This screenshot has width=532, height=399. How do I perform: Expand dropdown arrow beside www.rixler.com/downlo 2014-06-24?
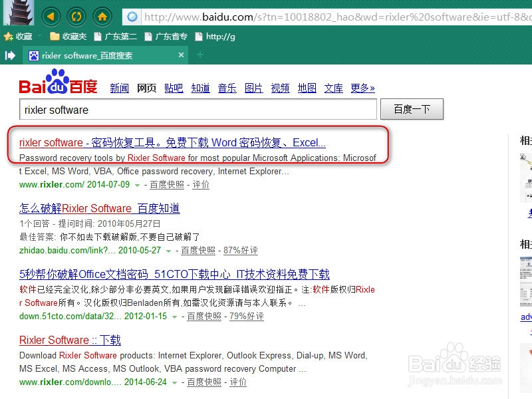tap(174, 383)
